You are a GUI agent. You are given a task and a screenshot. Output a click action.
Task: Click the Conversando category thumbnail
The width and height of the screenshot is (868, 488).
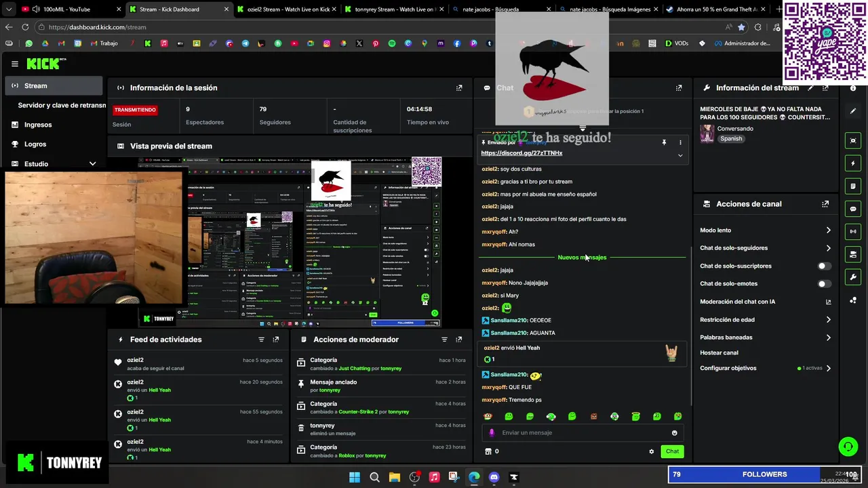tap(707, 134)
